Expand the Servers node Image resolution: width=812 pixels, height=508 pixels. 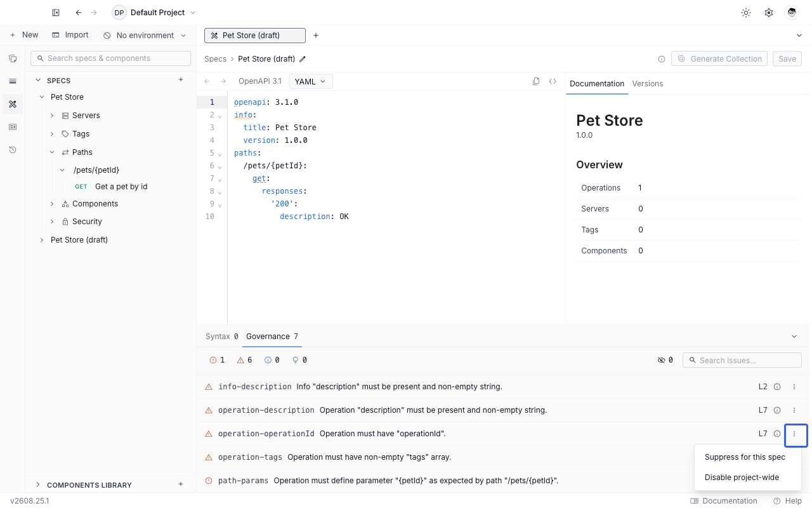pos(52,116)
